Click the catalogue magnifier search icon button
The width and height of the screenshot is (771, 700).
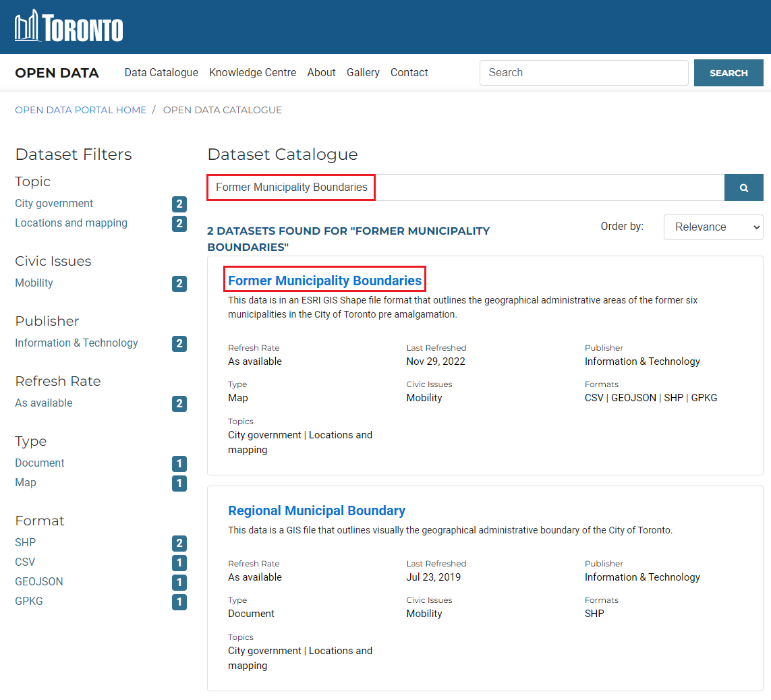743,187
